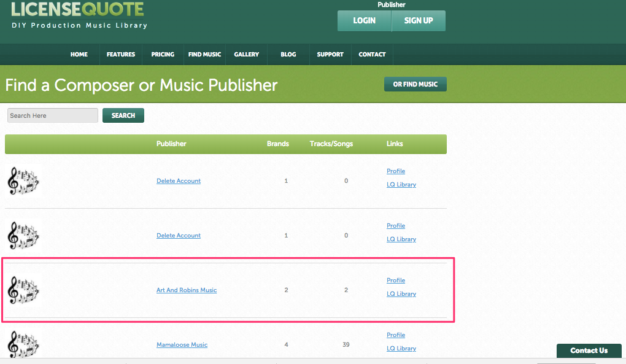Open the SIGN UP page

click(418, 20)
